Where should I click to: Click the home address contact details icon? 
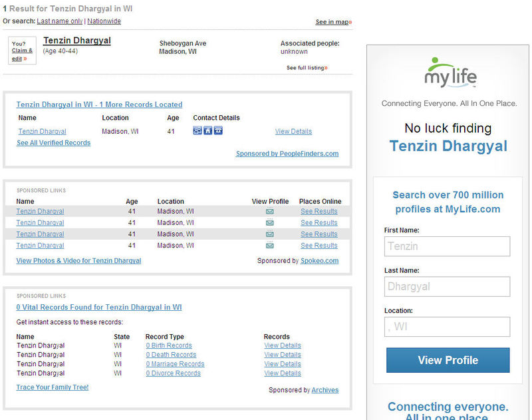coord(207,130)
